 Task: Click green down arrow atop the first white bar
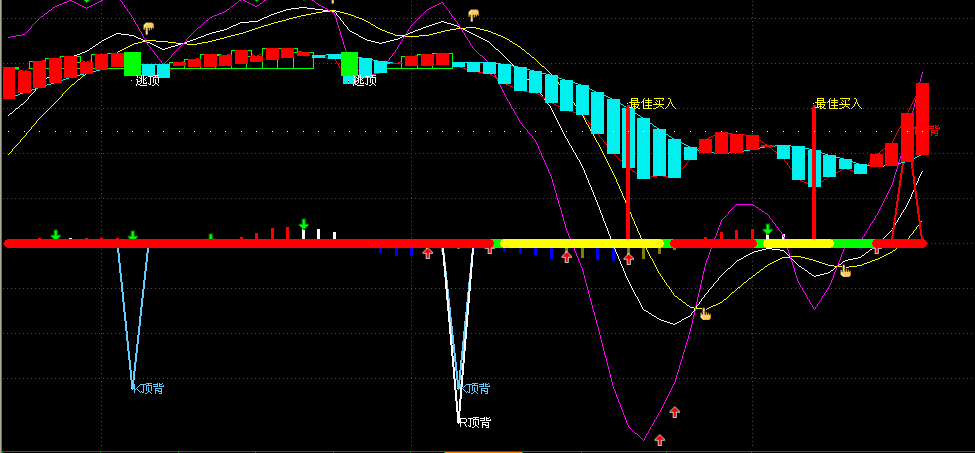pyautogui.click(x=303, y=224)
